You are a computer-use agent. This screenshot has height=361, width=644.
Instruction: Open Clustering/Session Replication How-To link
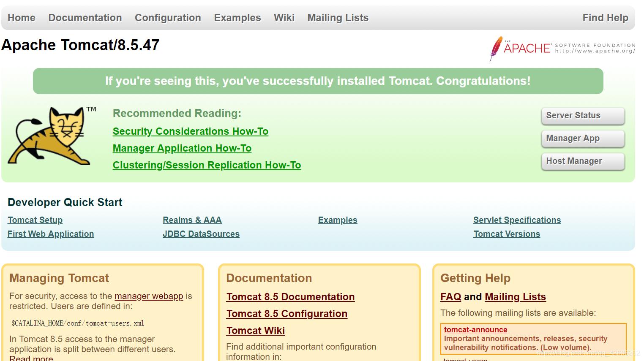207,165
